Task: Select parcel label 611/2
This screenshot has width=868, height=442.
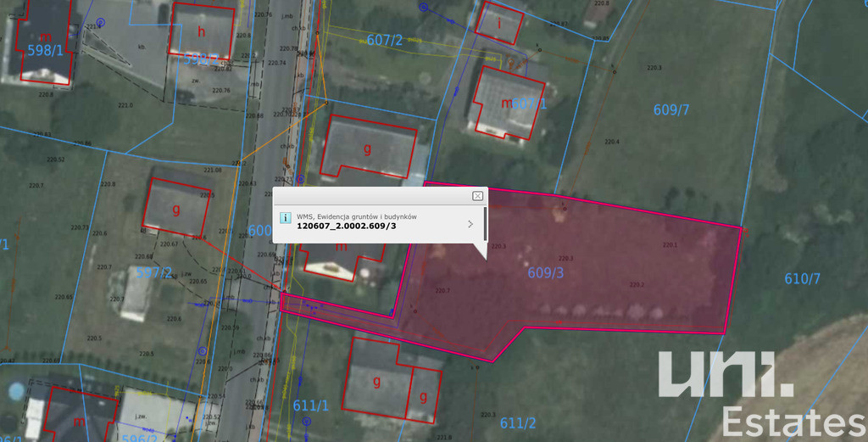Action: click(518, 423)
